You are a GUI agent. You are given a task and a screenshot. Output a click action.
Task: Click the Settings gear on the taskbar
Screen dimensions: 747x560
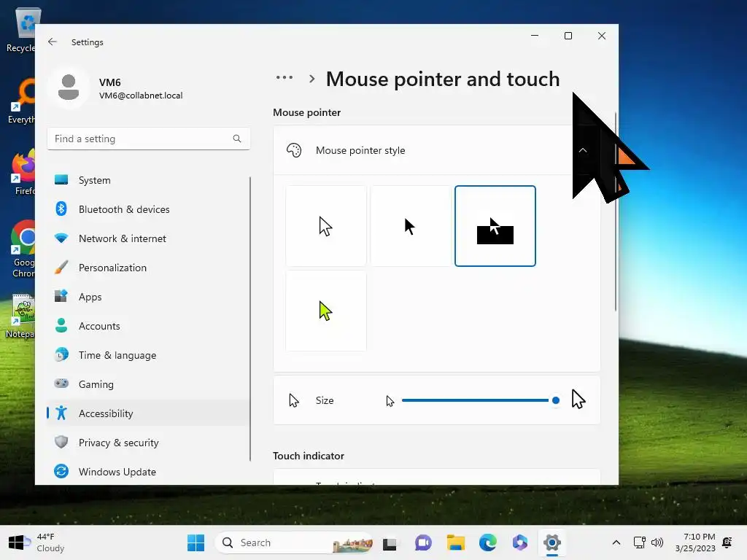coord(552,542)
